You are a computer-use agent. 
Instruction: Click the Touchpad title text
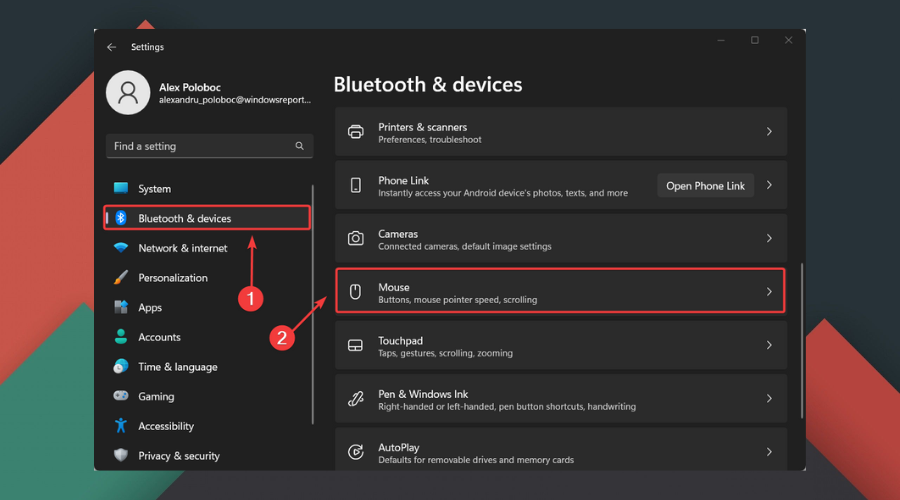pos(400,340)
